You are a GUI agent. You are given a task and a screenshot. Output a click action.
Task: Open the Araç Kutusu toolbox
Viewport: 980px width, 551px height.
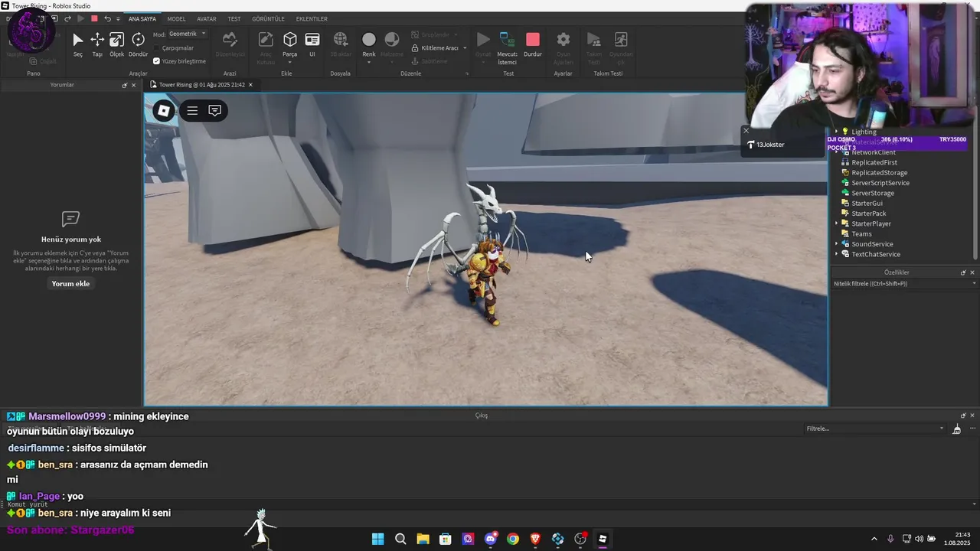tap(266, 46)
